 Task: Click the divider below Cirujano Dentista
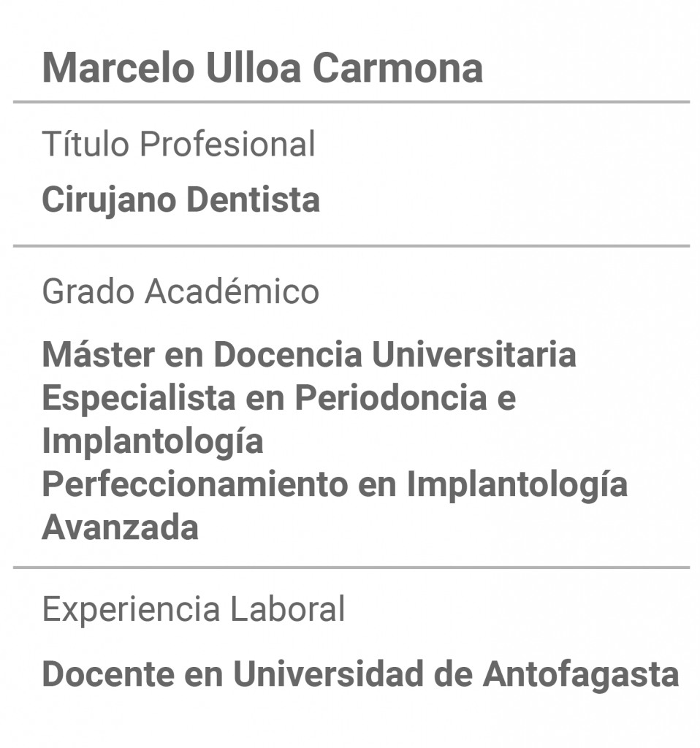pyautogui.click(x=351, y=245)
